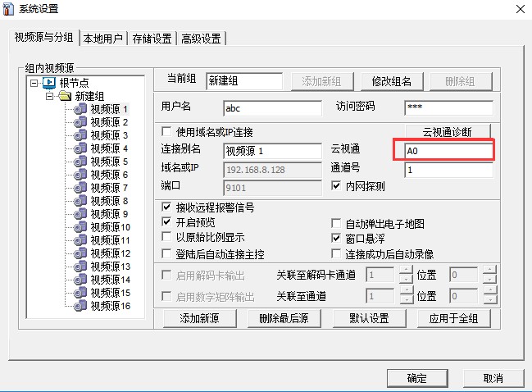Enable 自动弹出电子地图 checkbox

[336, 223]
